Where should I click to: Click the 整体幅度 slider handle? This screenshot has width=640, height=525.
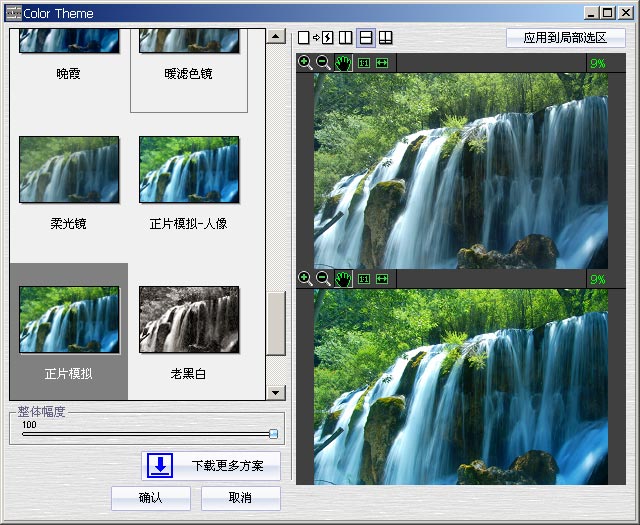(x=274, y=434)
